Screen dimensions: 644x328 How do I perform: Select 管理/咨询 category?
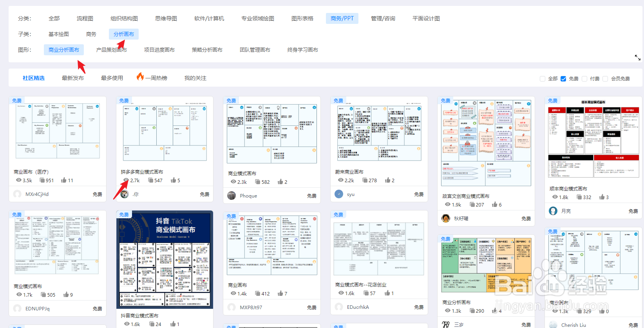(x=383, y=18)
